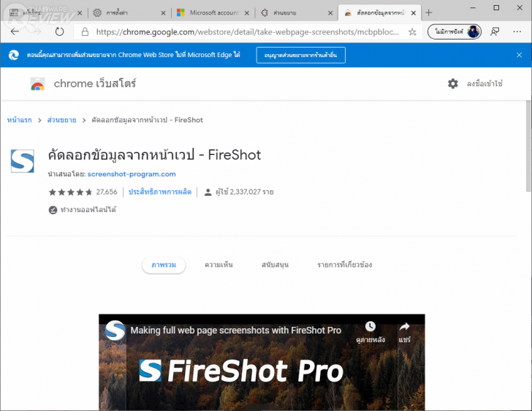Select the ภาพรวม overview tab
532x411 pixels.
pos(164,265)
